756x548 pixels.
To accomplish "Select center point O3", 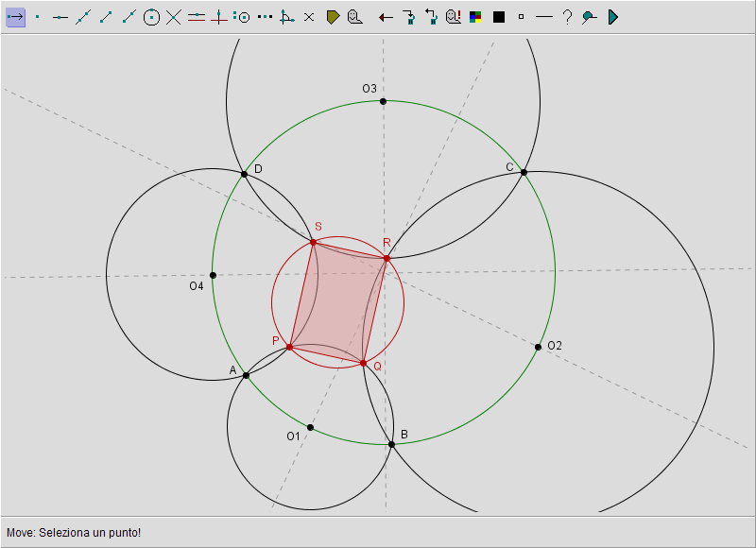I will point(383,101).
